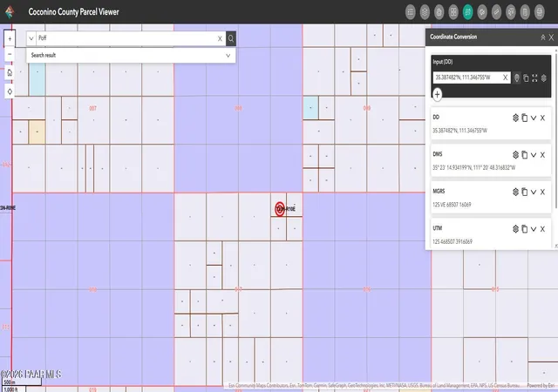Go to default map extent (home)
This screenshot has height=392, width=558.
pos(10,73)
